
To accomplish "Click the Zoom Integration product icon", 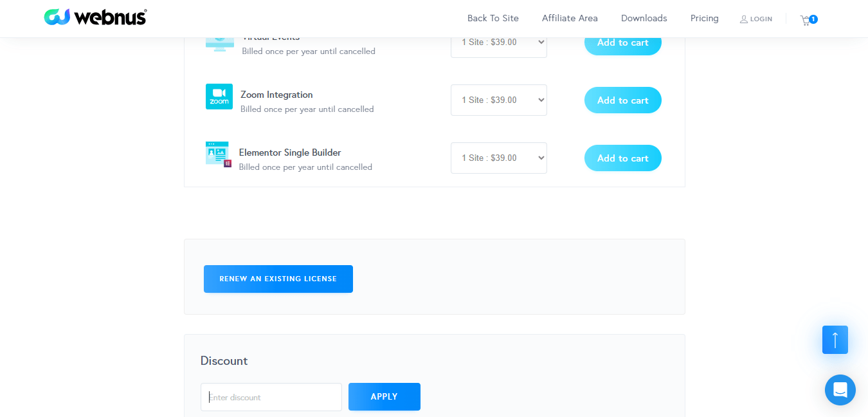I will click(x=219, y=97).
